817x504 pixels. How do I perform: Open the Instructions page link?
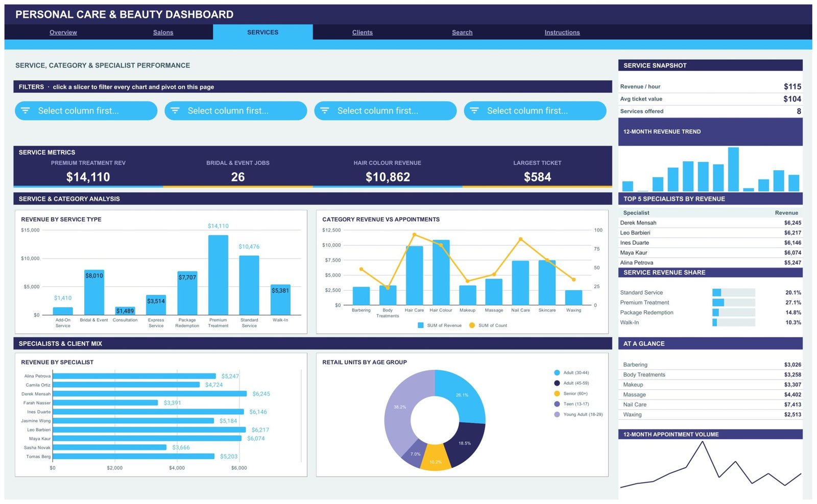(x=562, y=32)
